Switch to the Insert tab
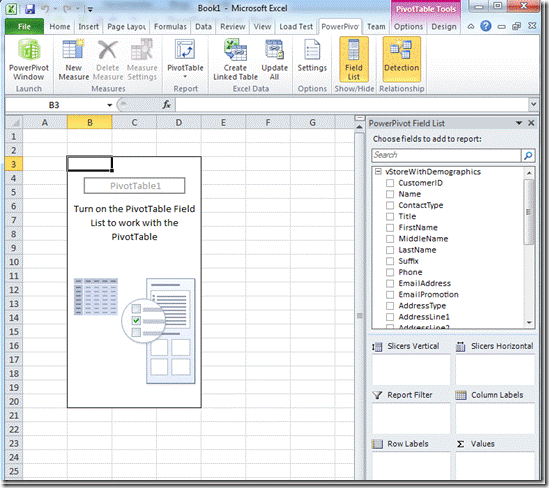The image size is (549, 488). [x=88, y=27]
